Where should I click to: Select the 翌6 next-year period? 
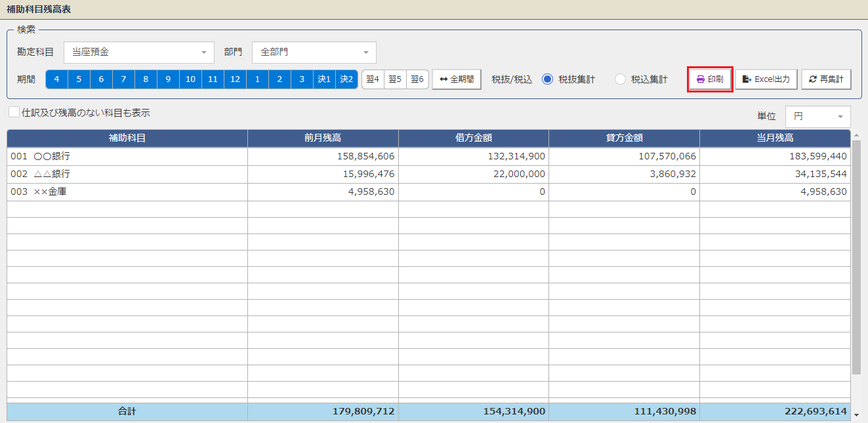(417, 79)
